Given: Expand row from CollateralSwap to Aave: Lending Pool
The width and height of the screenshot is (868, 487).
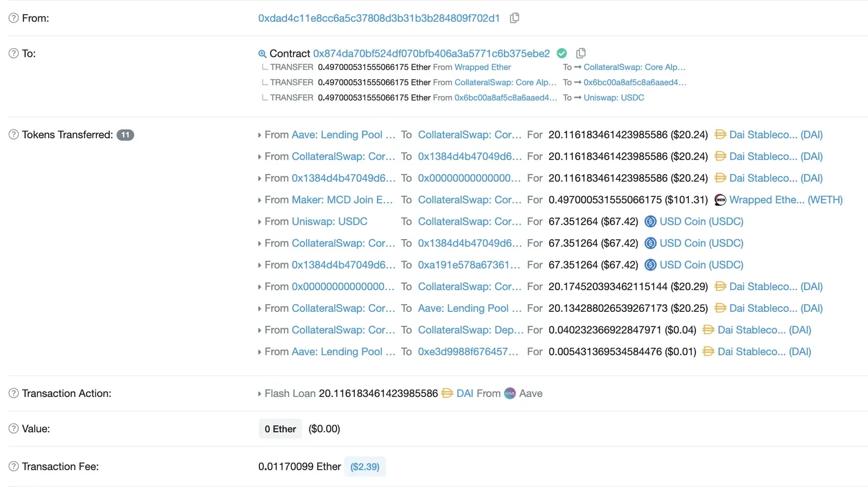Looking at the screenshot, I should [259, 309].
